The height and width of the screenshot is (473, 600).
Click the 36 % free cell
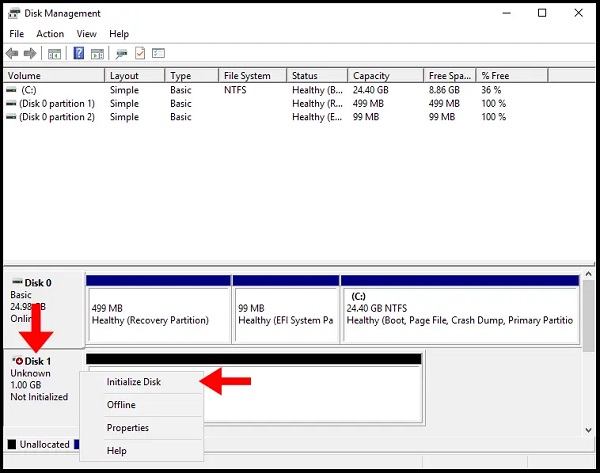[491, 90]
